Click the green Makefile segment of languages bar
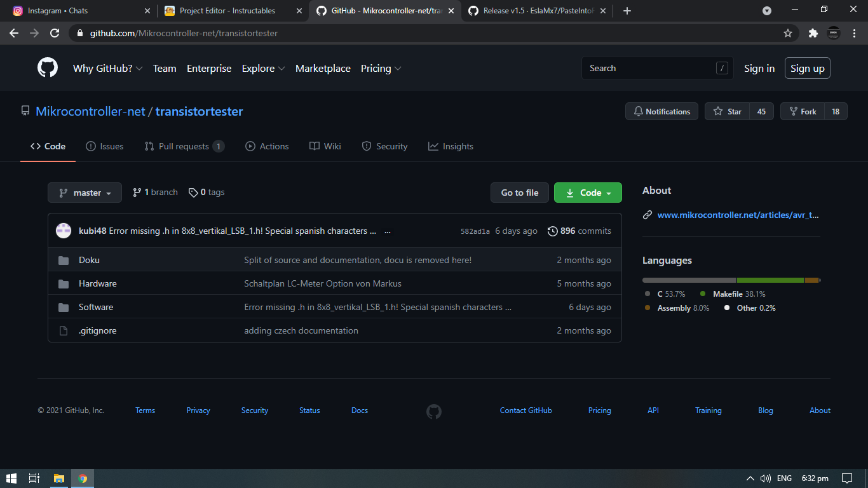868x488 pixels. (x=770, y=280)
